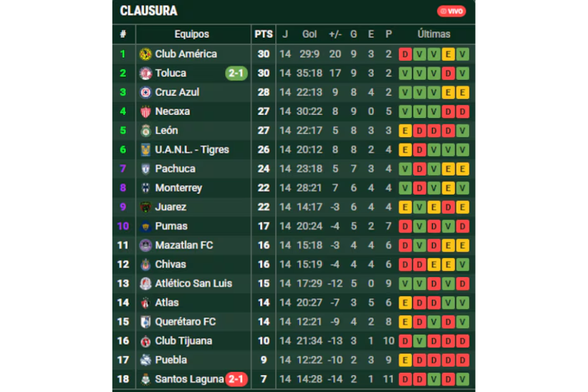Image resolution: width=588 pixels, height=392 pixels.
Task: Open the León team link
Action: (166, 131)
